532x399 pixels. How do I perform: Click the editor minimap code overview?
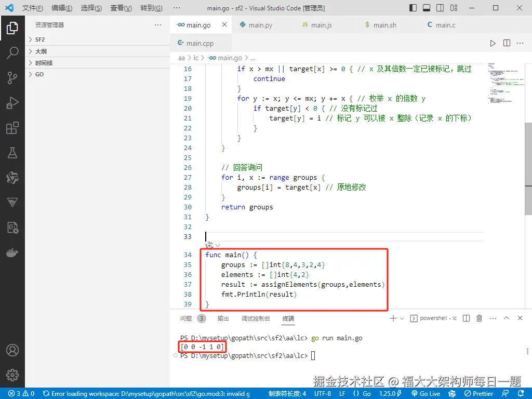pos(506,83)
